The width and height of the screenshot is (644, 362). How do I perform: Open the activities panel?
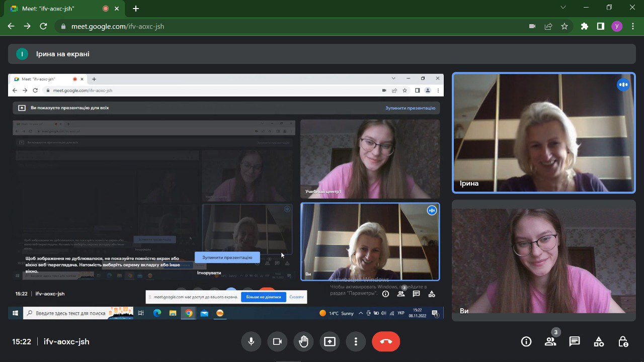coord(599,342)
